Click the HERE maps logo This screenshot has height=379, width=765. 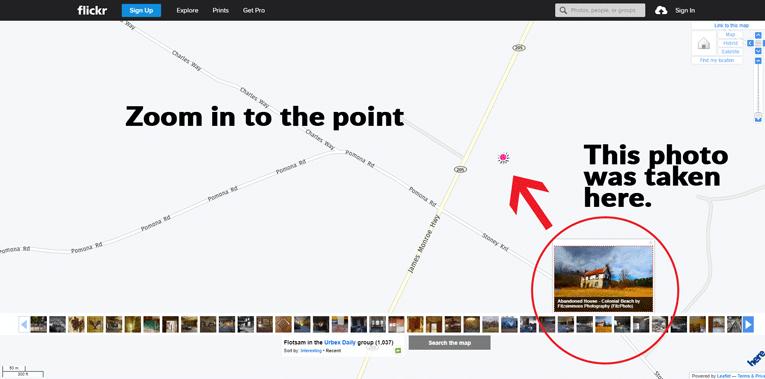(756, 358)
